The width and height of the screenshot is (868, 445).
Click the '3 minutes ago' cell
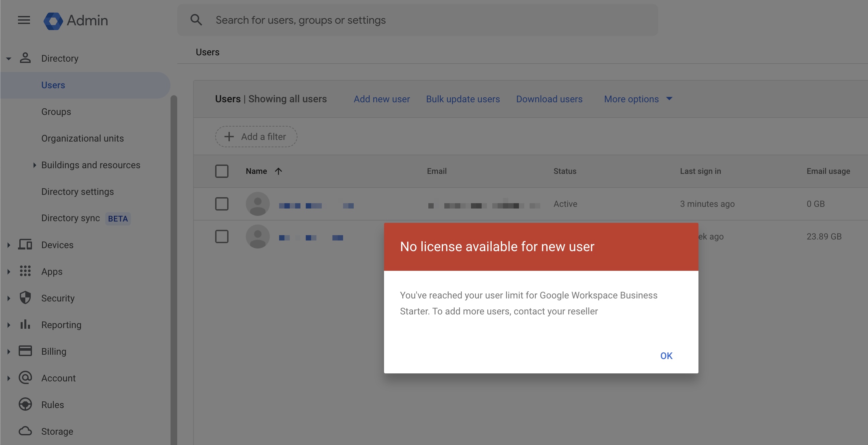pos(707,204)
